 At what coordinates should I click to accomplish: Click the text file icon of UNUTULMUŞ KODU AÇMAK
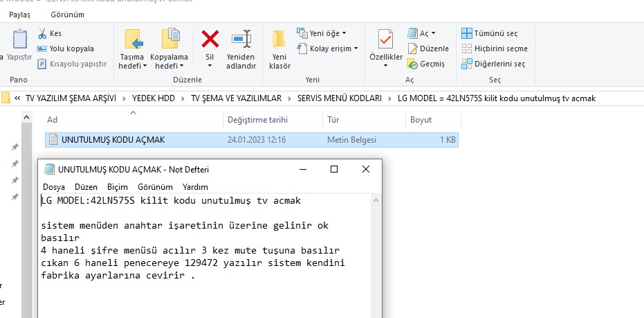tap(53, 139)
